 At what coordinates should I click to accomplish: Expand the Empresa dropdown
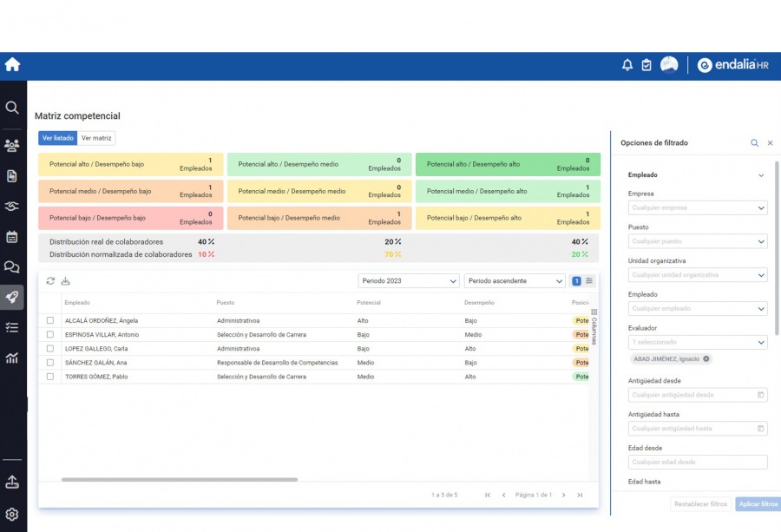click(698, 208)
